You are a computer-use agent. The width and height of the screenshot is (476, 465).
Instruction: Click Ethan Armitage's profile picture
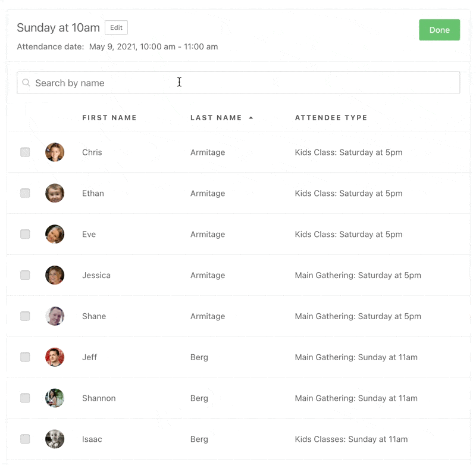point(55,194)
